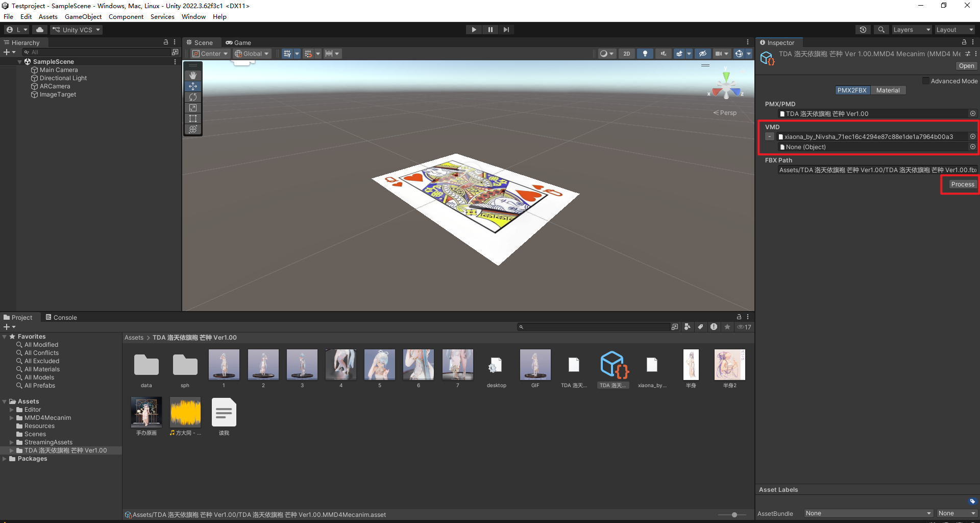This screenshot has width=980, height=523.
Task: Open the Undo History icon
Action: tap(863, 30)
